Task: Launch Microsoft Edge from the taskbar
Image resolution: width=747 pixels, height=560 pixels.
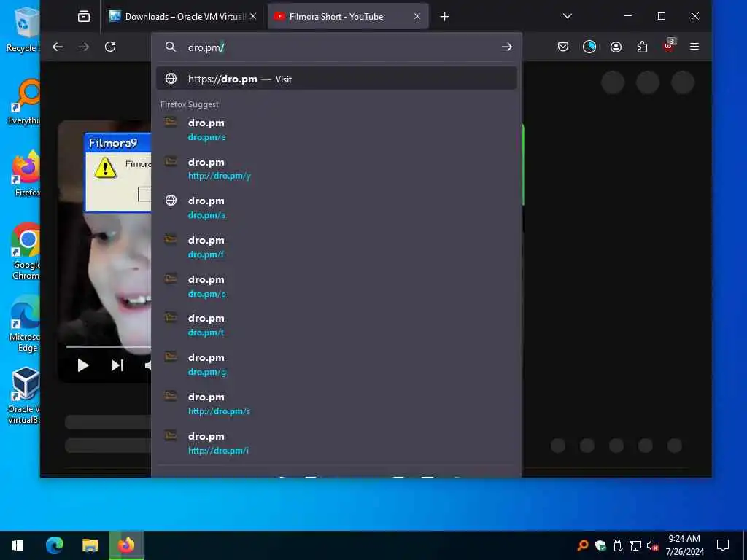Action: tap(55, 545)
